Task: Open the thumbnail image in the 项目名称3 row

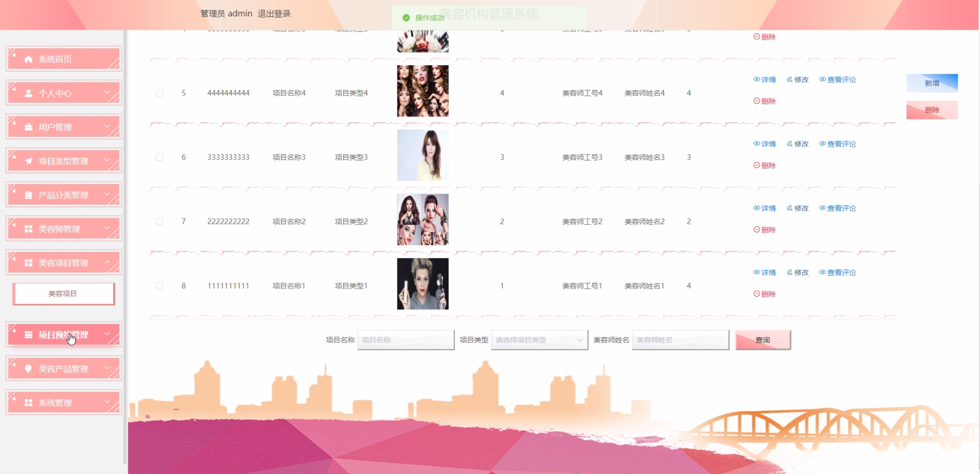Action: click(x=423, y=155)
